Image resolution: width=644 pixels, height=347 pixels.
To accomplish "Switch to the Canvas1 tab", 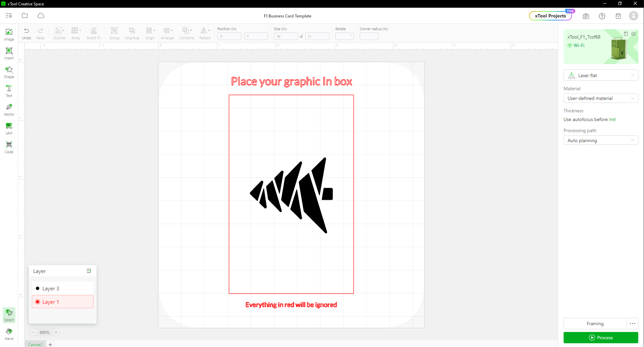I will (x=35, y=344).
